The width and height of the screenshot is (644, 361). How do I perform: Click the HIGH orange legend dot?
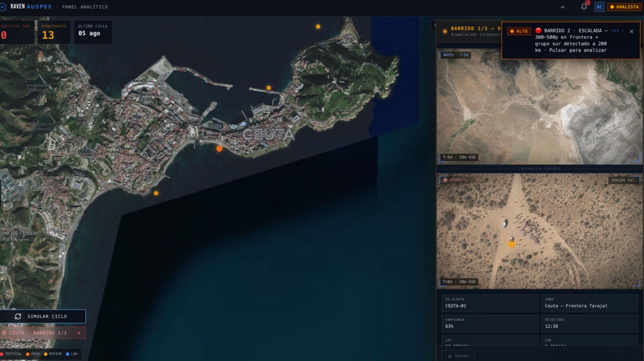click(x=27, y=353)
